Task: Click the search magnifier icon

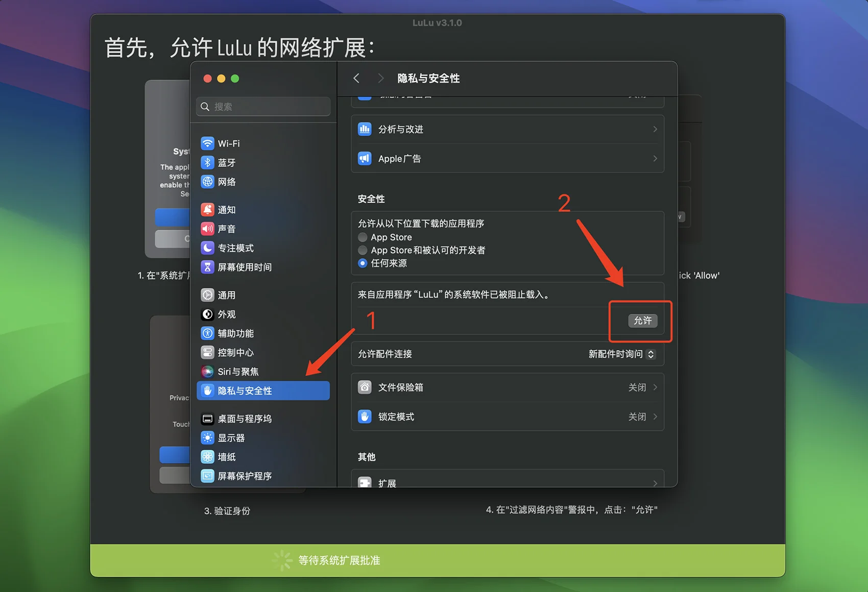Action: [x=205, y=107]
